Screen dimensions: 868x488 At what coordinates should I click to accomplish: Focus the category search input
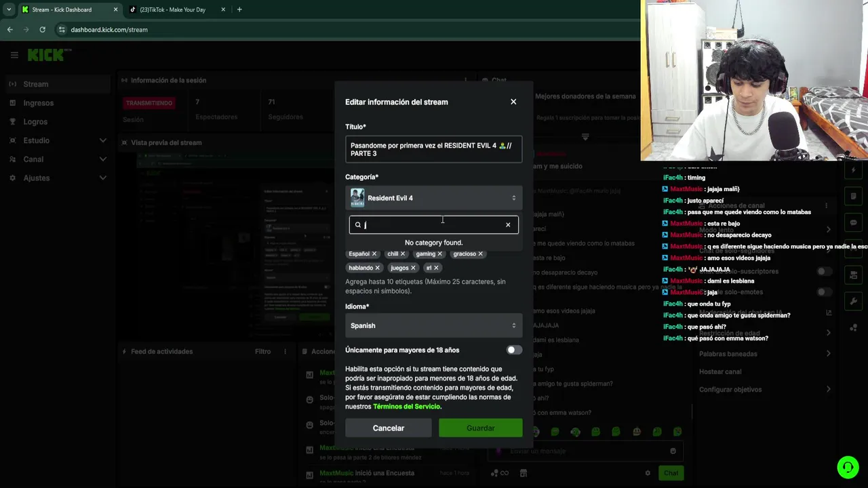click(434, 225)
